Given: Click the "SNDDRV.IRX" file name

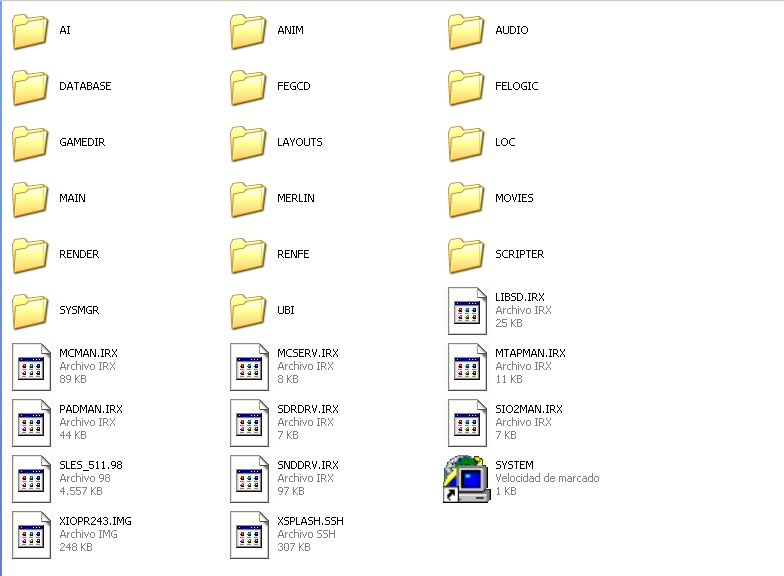Looking at the screenshot, I should 308,465.
